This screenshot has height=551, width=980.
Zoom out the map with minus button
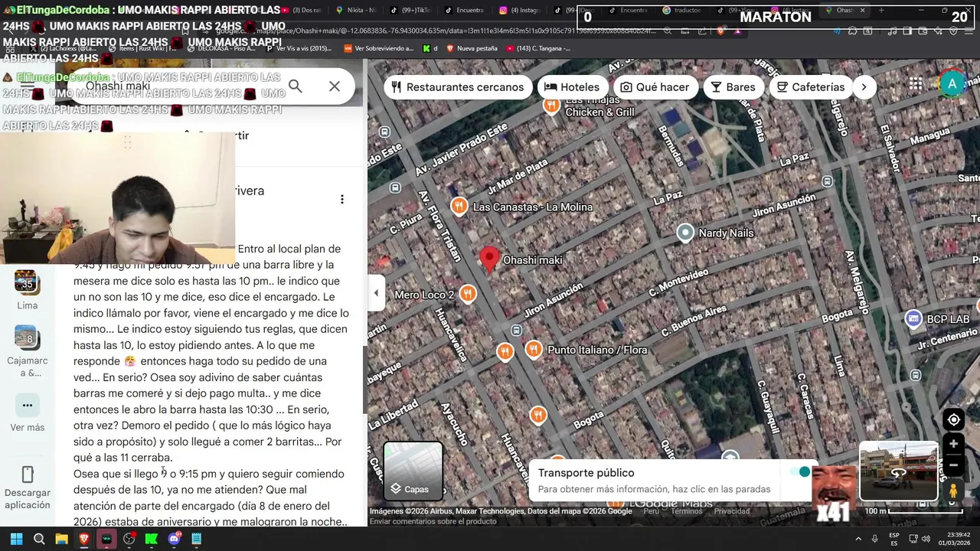(x=953, y=465)
